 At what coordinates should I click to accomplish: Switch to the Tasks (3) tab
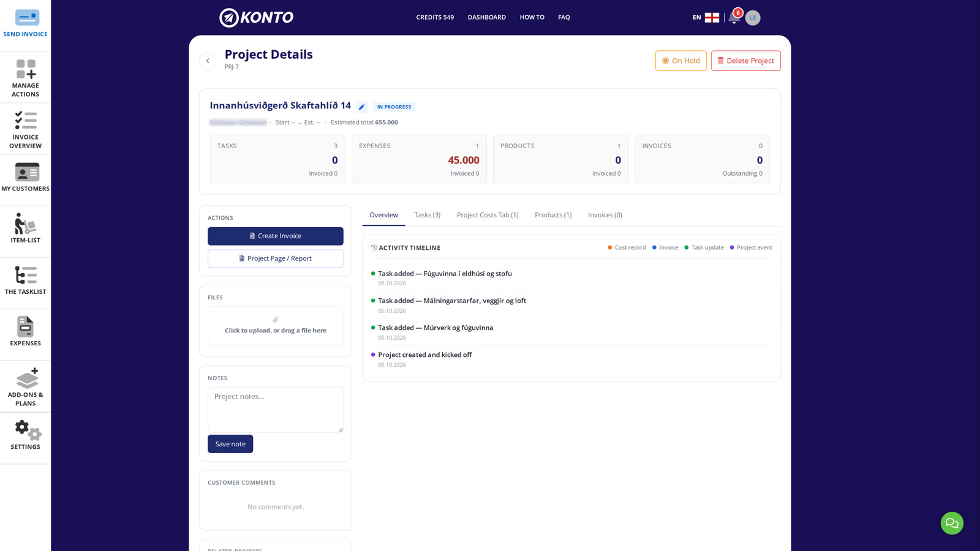pyautogui.click(x=428, y=215)
